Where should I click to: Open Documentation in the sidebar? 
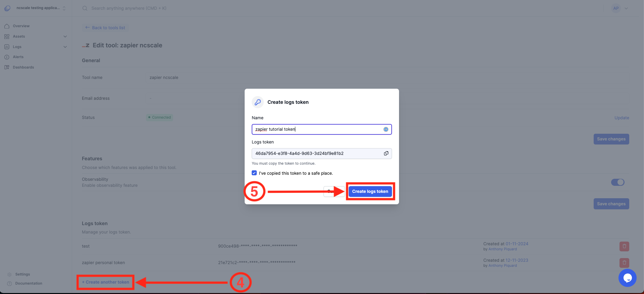click(29, 284)
